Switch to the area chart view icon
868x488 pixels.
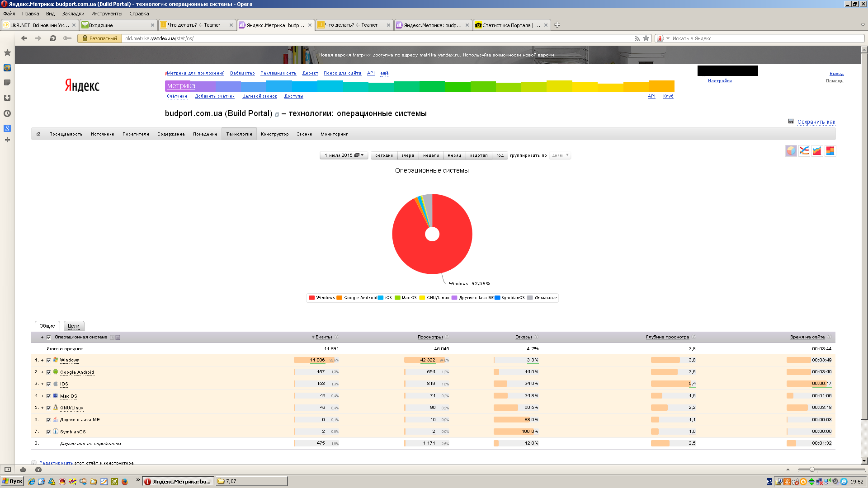817,151
